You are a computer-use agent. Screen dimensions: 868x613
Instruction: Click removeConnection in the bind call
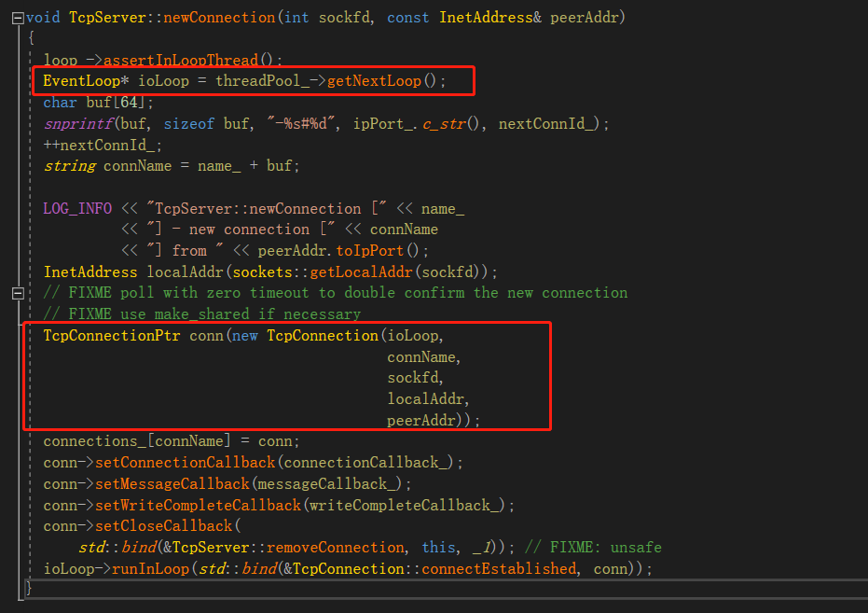pos(336,548)
